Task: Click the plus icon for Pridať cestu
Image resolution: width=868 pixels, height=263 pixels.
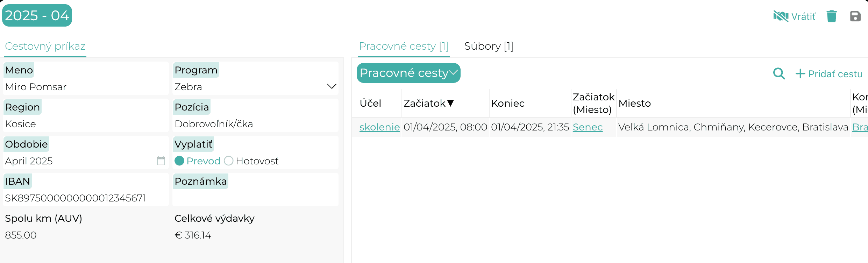Action: [x=800, y=73]
